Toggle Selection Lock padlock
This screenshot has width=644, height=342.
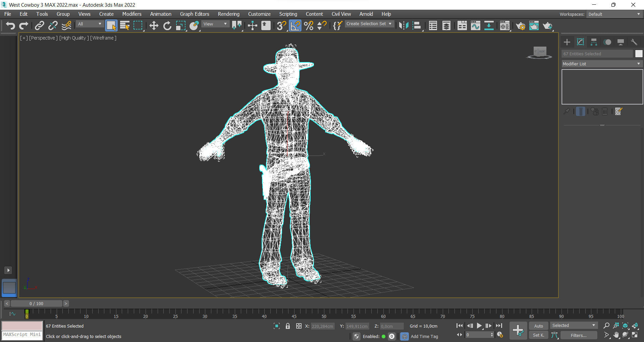pyautogui.click(x=288, y=326)
